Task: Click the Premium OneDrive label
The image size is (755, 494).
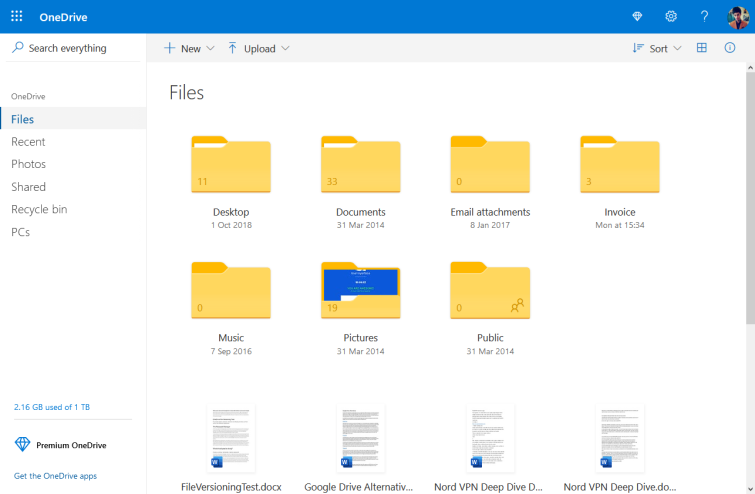Action: (x=71, y=445)
